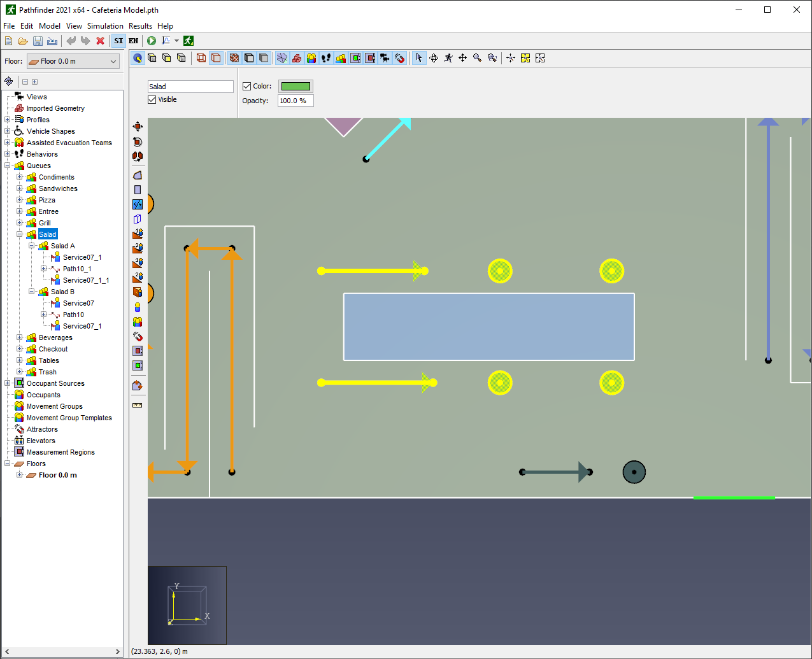Select the Zoom magnifier tool
Image resolution: width=812 pixels, height=659 pixels.
point(477,58)
